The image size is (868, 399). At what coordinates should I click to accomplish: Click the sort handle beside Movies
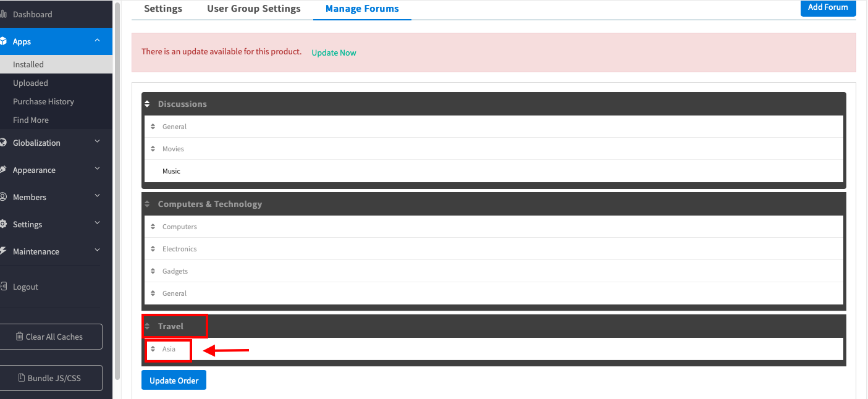pos(153,149)
